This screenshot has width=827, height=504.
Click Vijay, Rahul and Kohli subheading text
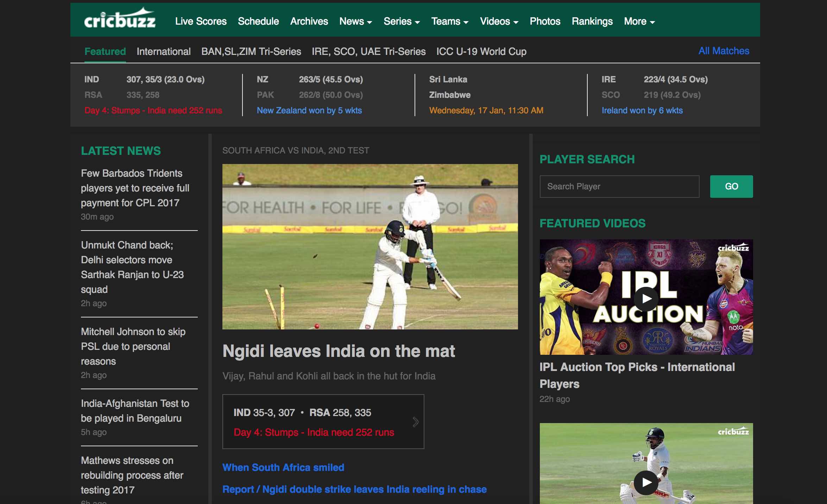[329, 376]
